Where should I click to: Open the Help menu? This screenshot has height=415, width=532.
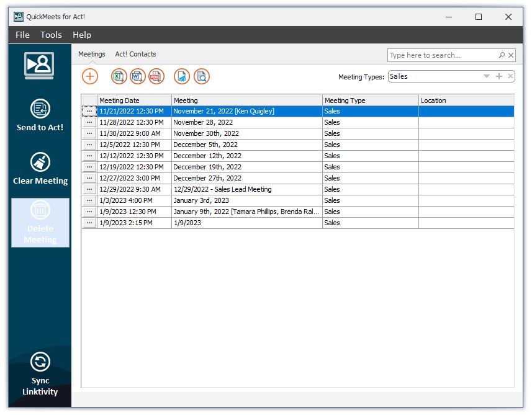pos(82,35)
